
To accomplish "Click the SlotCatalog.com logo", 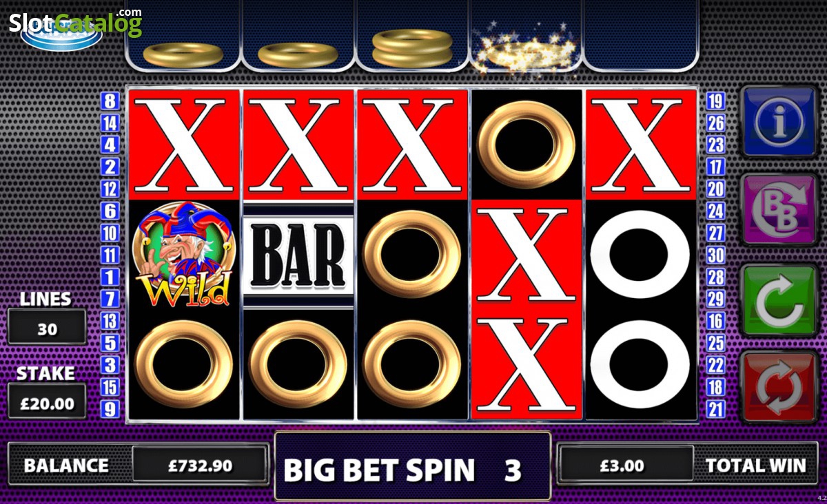I will pos(74,24).
